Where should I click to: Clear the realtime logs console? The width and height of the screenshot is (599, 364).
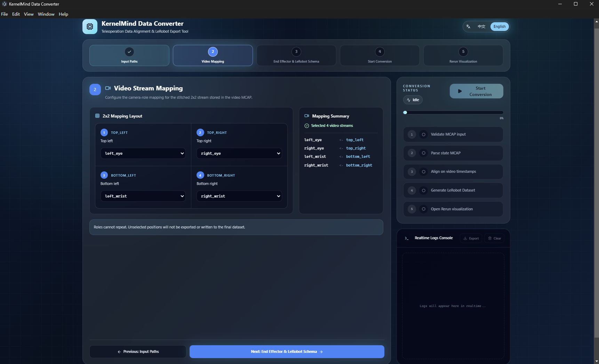pos(494,238)
